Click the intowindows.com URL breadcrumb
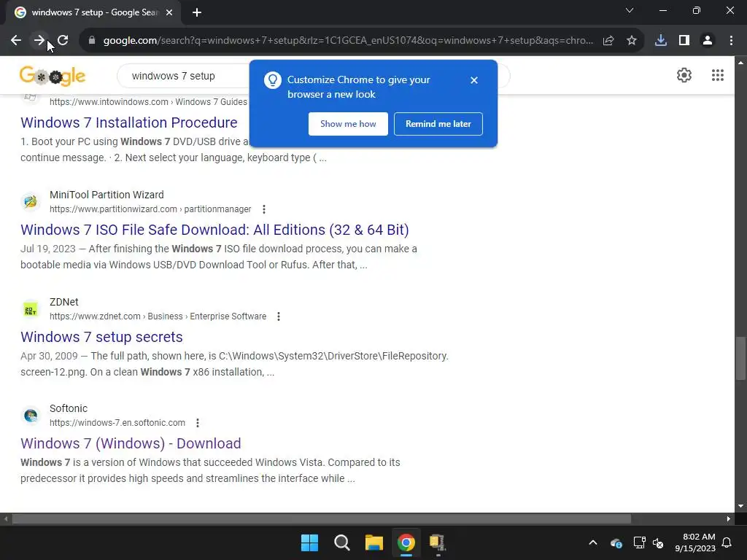Viewport: 747px width, 560px height. [x=148, y=102]
